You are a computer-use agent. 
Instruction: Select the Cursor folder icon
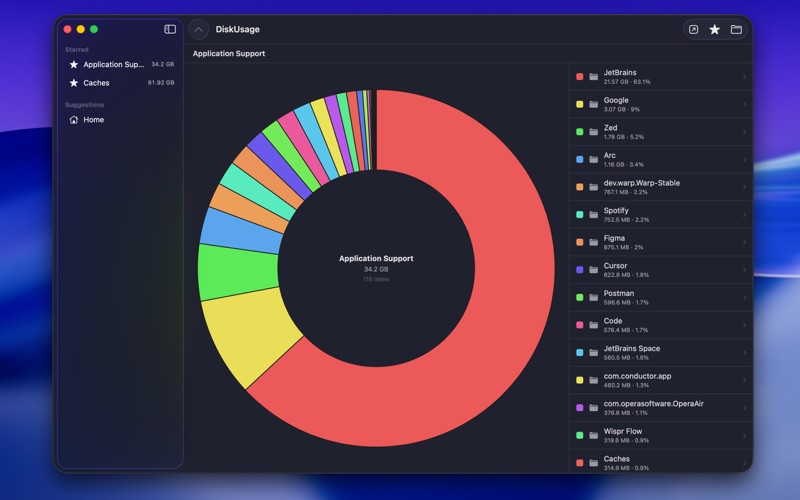tap(594, 269)
